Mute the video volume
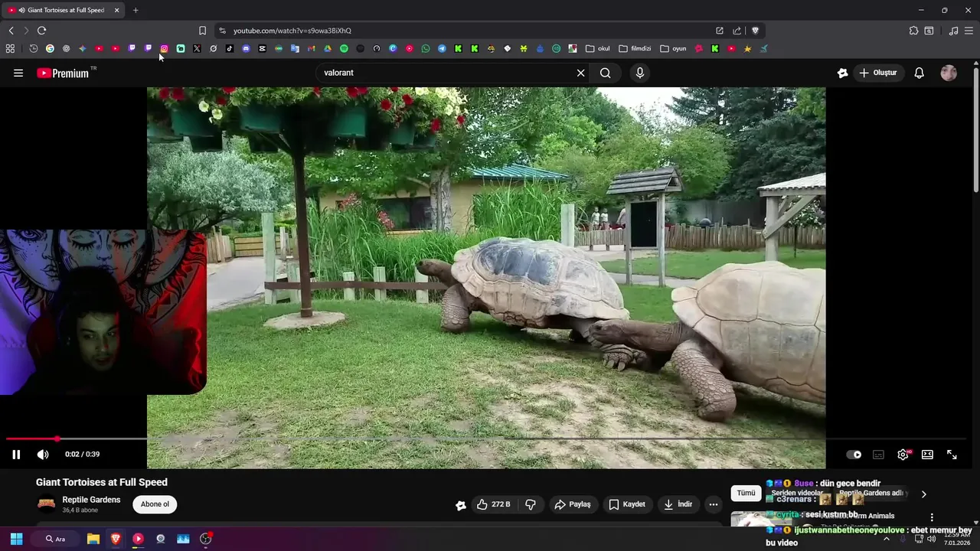The width and height of the screenshot is (980, 551). [43, 455]
